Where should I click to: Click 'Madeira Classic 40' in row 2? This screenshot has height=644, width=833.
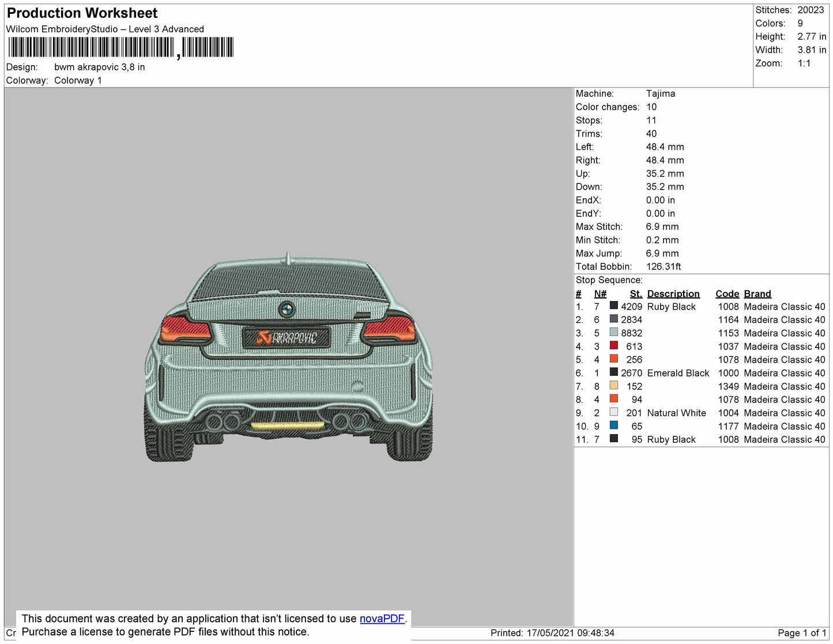coord(785,320)
